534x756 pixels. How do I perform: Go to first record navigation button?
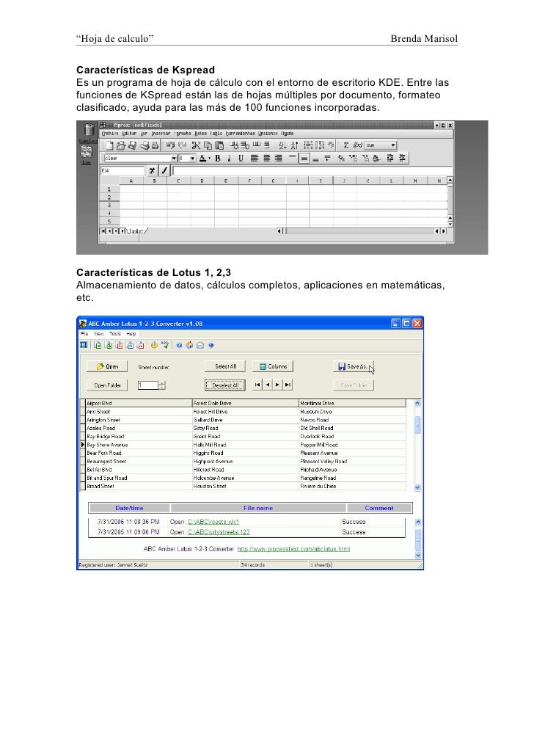257,385
